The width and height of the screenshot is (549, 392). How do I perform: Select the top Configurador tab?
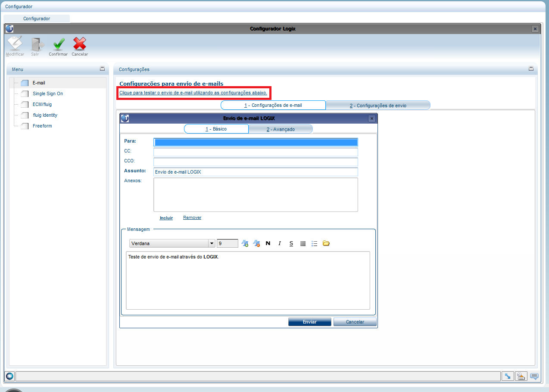coord(37,19)
